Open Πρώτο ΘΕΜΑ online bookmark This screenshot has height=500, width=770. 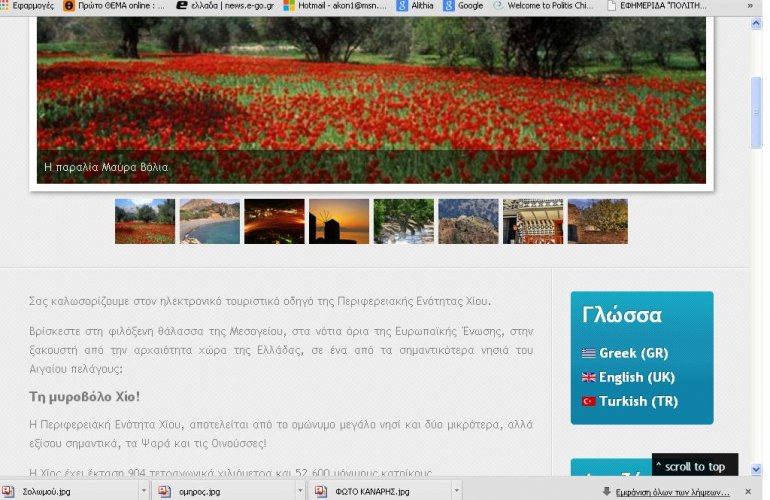[114, 6]
